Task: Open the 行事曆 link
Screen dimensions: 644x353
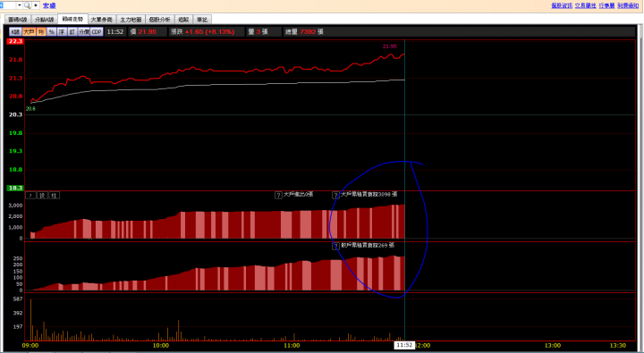Action: (606, 5)
